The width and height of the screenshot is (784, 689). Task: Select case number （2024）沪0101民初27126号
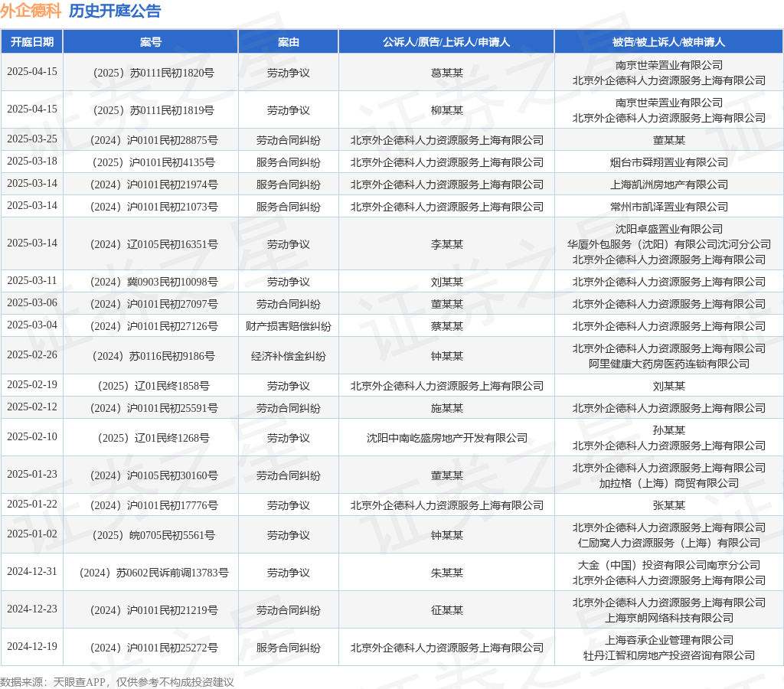point(151,326)
